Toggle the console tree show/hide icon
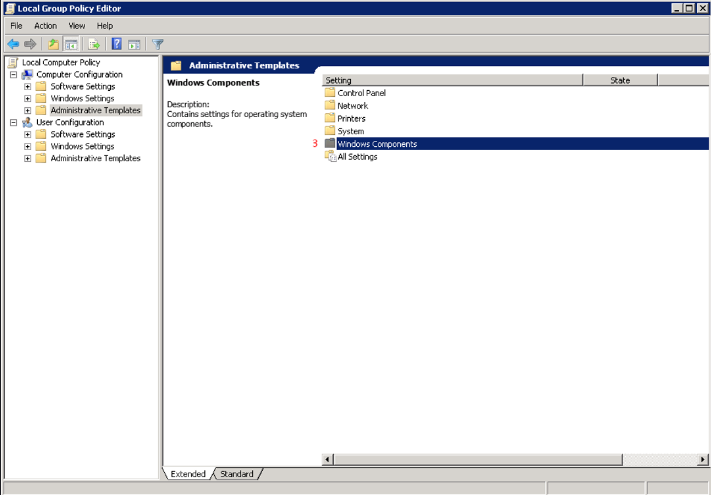The height and width of the screenshot is (495, 711). 71,44
